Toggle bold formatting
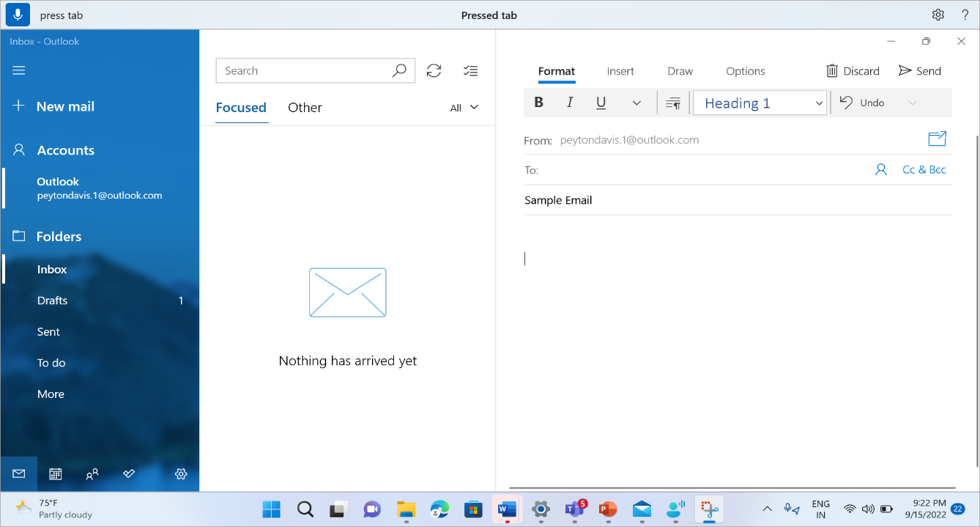This screenshot has width=980, height=527. point(538,103)
